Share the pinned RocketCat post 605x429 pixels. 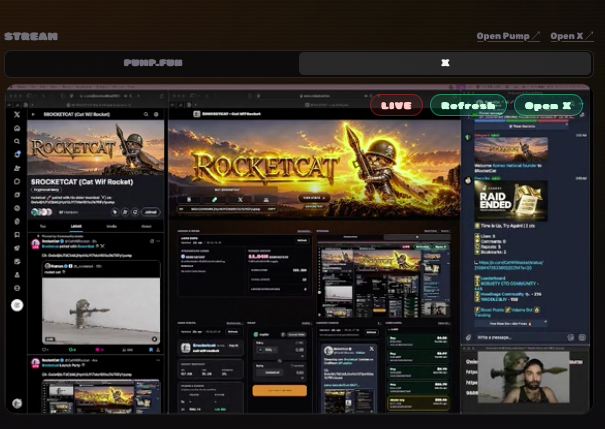(158, 350)
